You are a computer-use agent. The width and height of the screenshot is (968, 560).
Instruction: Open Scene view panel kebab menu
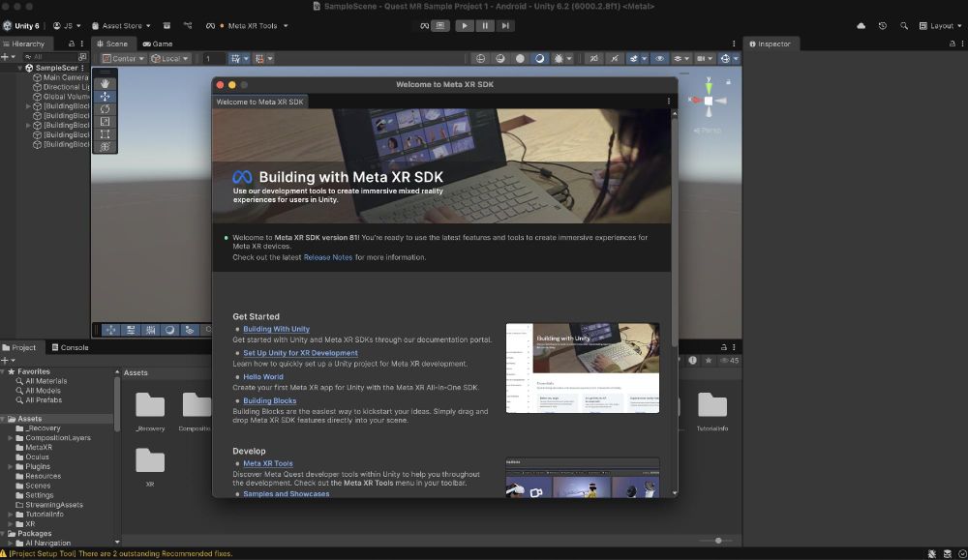pyautogui.click(x=734, y=44)
